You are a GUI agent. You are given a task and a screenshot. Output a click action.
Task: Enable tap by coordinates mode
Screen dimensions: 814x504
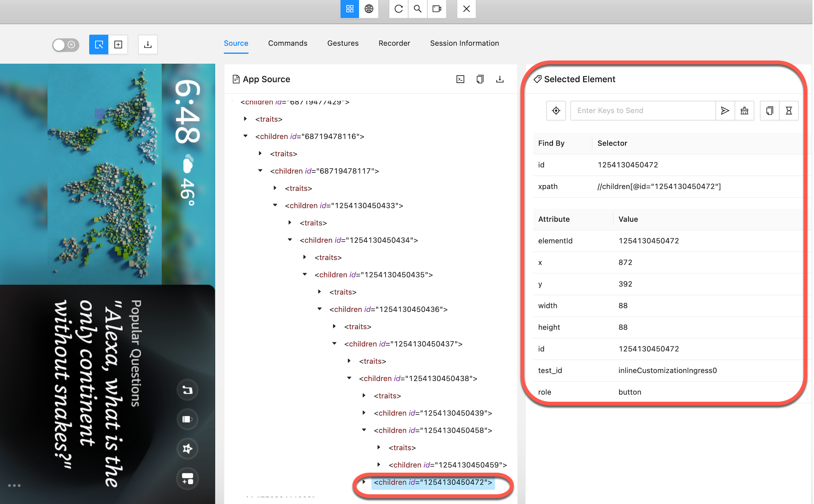point(118,44)
